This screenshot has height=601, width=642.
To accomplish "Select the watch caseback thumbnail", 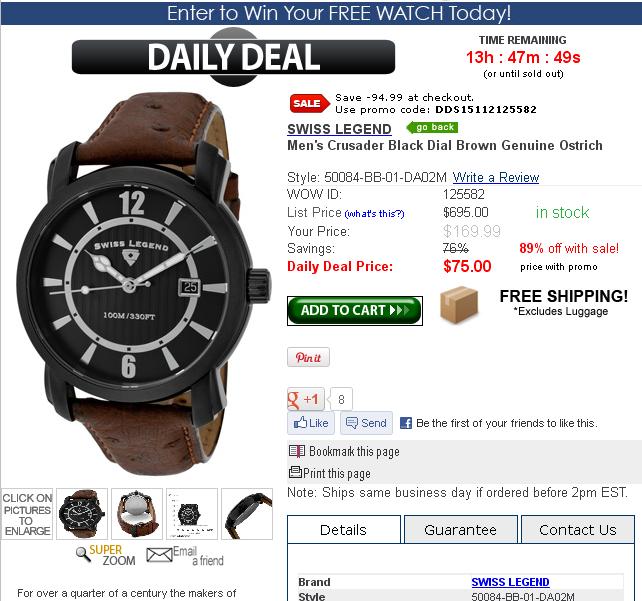I will 137,513.
